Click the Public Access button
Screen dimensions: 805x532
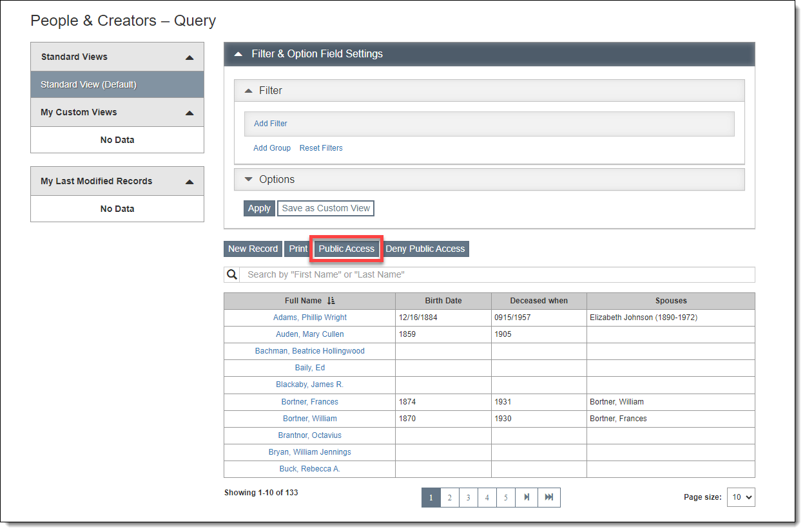click(346, 249)
